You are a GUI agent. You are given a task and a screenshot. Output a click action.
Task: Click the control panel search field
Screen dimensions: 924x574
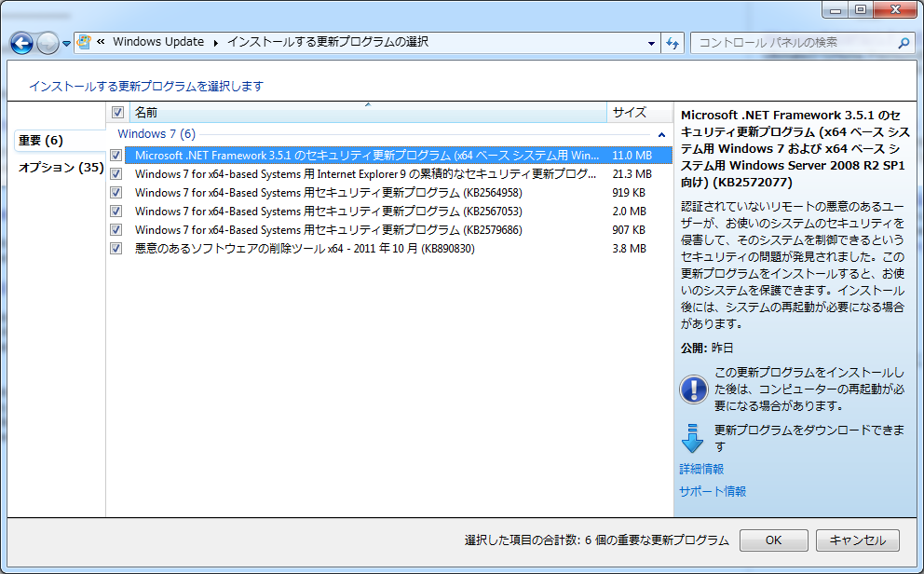(792, 43)
